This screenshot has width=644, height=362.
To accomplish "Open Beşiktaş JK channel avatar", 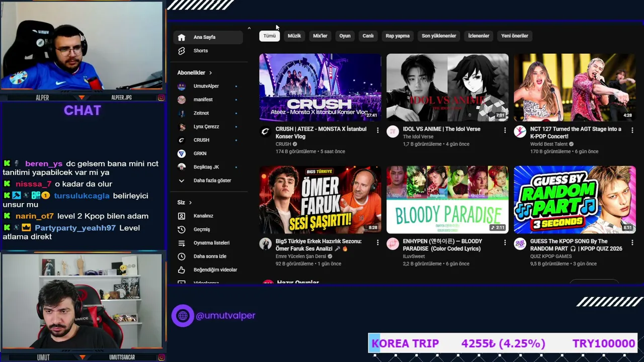I will click(182, 167).
